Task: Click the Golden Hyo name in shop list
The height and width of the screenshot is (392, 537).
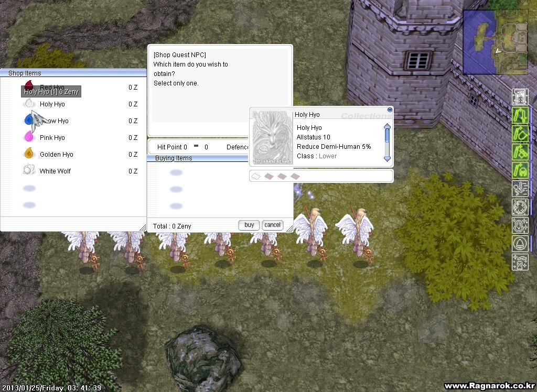Action: click(57, 155)
